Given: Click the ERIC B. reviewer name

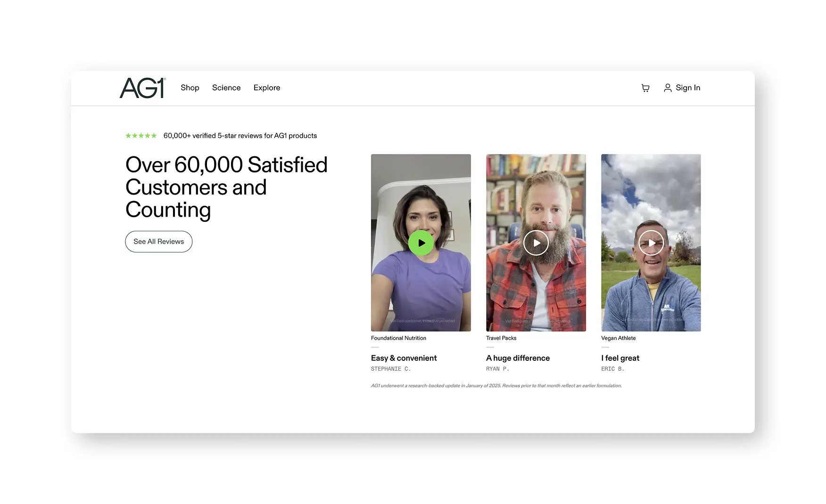Looking at the screenshot, I should pyautogui.click(x=613, y=369).
